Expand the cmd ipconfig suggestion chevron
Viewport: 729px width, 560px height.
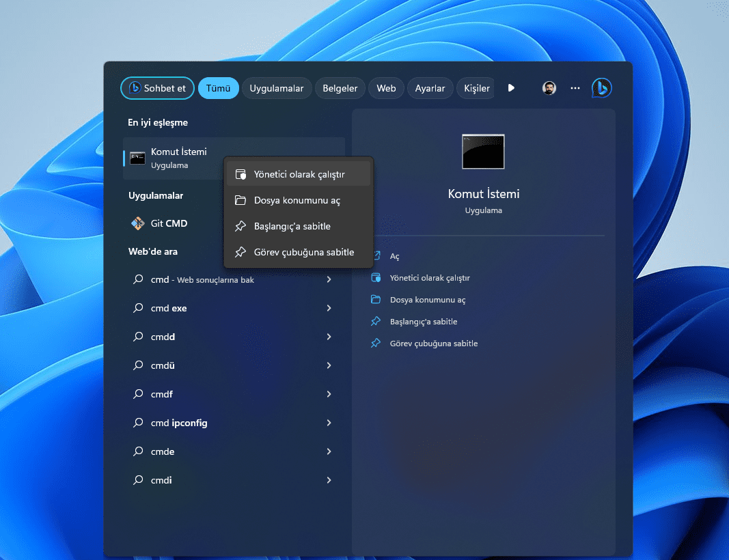329,423
